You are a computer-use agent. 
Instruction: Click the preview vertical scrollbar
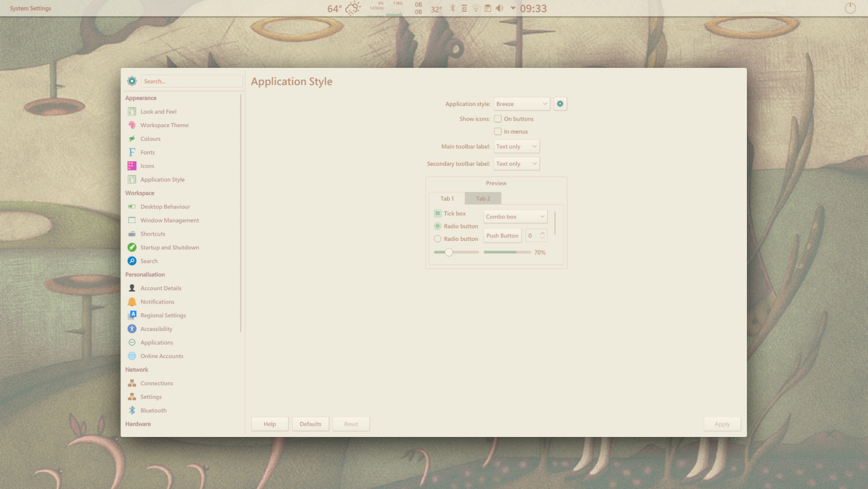coord(555,224)
